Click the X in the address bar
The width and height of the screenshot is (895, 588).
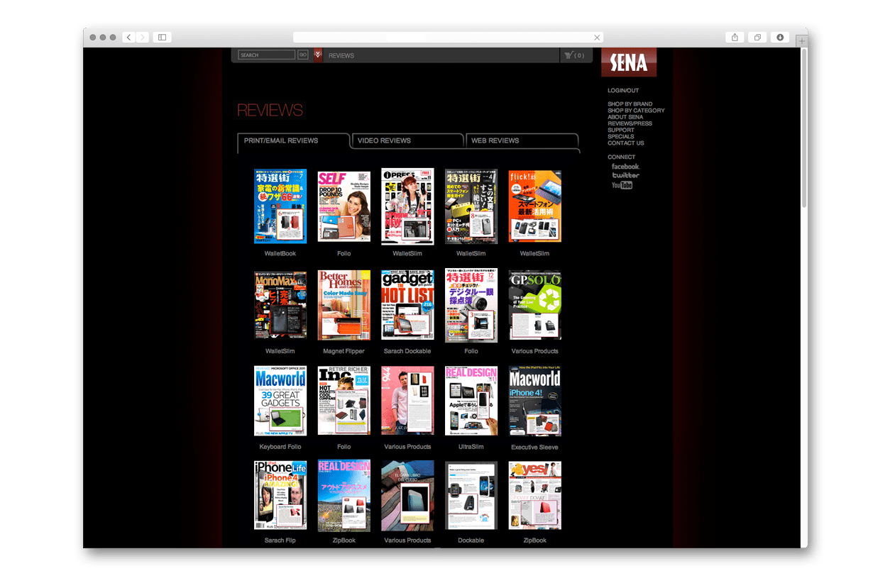(597, 38)
